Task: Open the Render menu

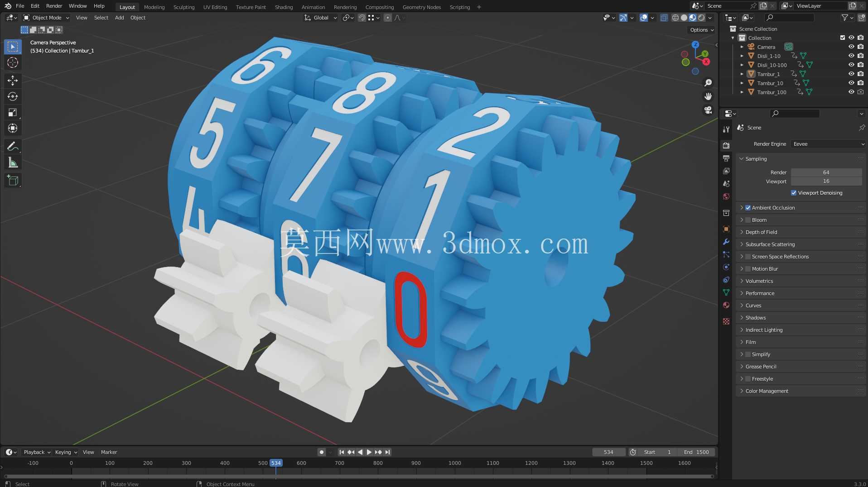Action: point(54,6)
